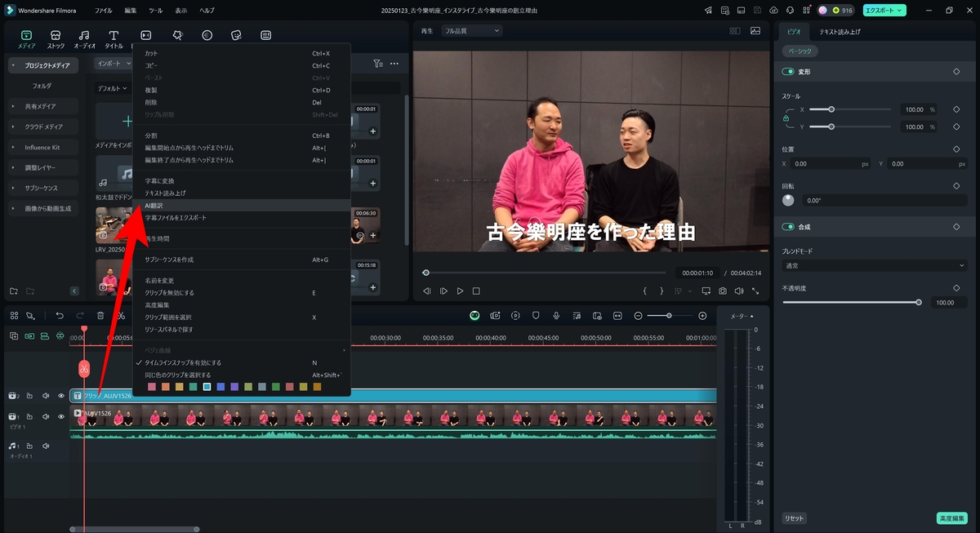Viewport: 980px width, 533px height.
Task: Click the 不透明度 opacity slider
Action: click(851, 302)
